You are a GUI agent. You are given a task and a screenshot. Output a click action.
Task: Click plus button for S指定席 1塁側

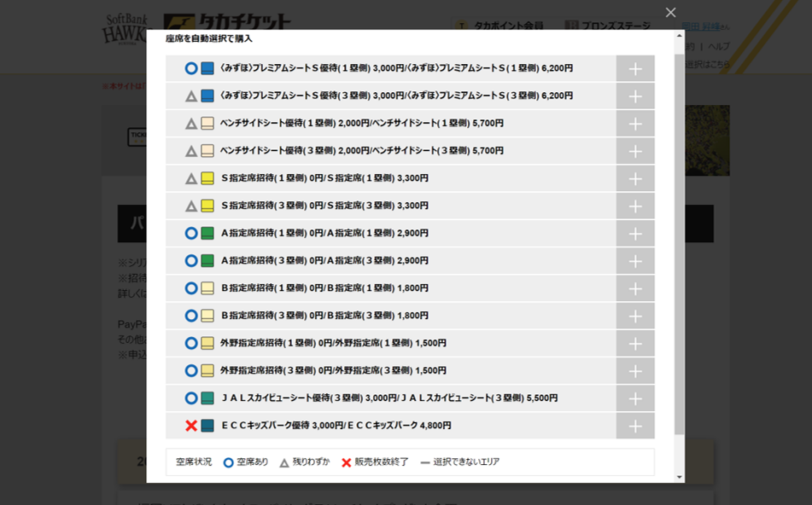tap(634, 179)
